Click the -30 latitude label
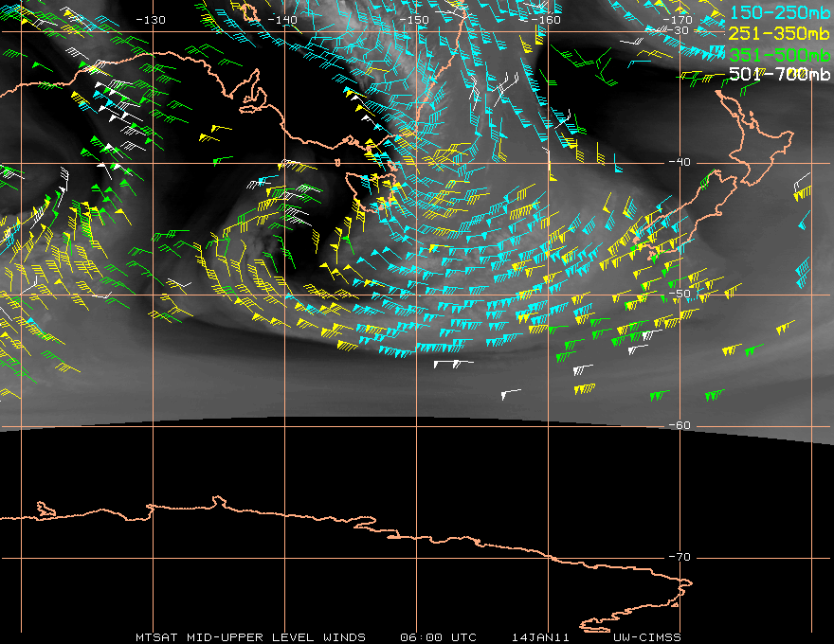Viewport: 834px width, 644px height. (679, 31)
